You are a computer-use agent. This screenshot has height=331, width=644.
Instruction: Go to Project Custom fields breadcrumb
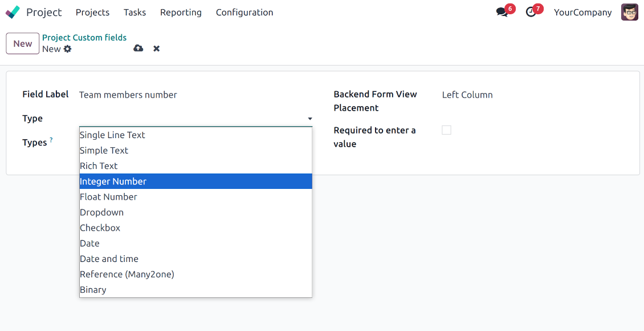click(84, 38)
